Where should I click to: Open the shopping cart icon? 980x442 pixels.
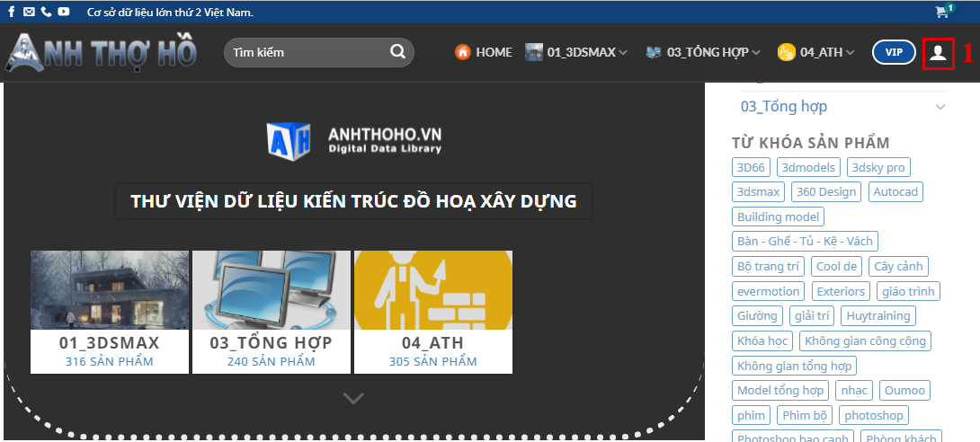tap(942, 12)
